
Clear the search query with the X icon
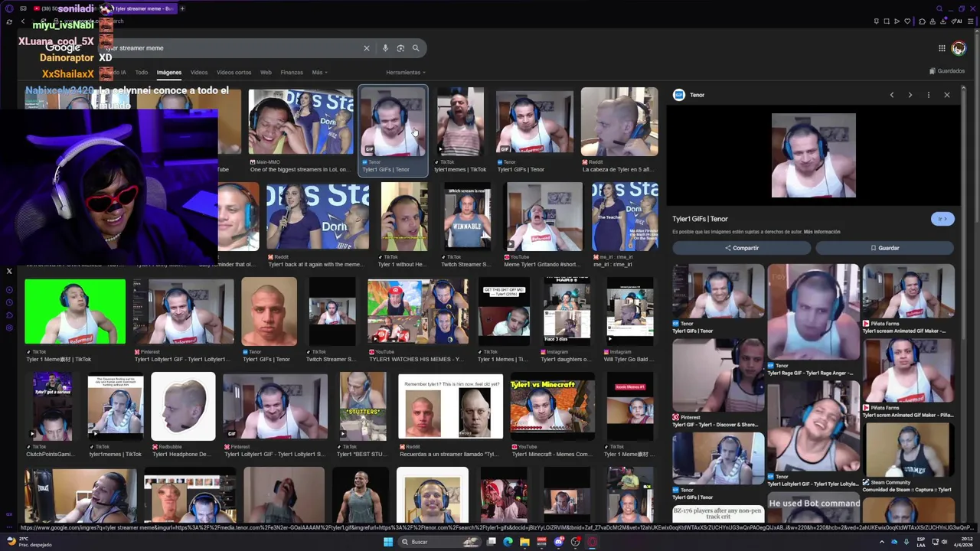[x=366, y=48]
